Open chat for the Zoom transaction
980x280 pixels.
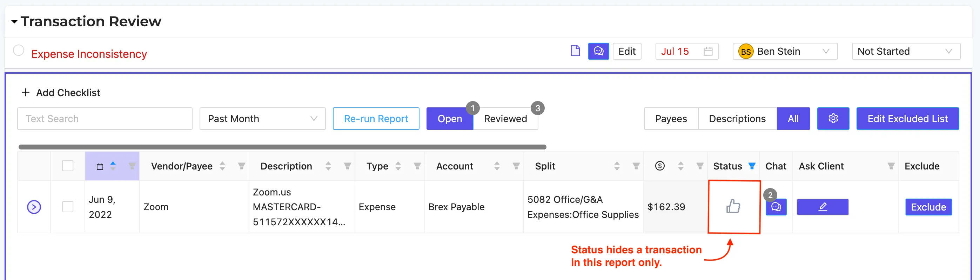(776, 207)
